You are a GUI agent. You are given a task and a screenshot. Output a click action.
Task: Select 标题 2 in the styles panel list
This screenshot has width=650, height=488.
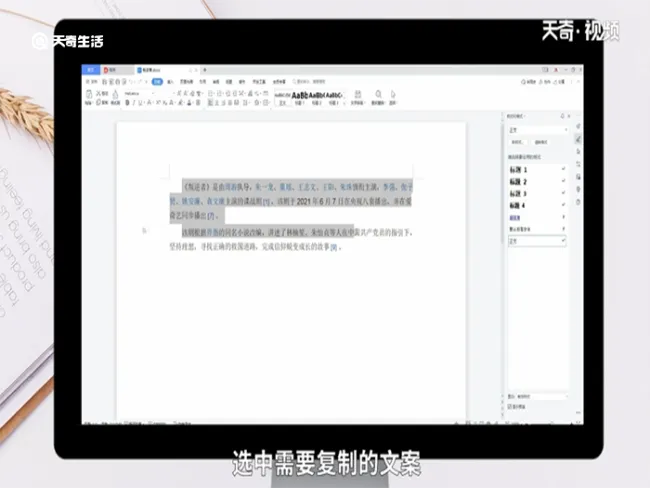point(537,182)
